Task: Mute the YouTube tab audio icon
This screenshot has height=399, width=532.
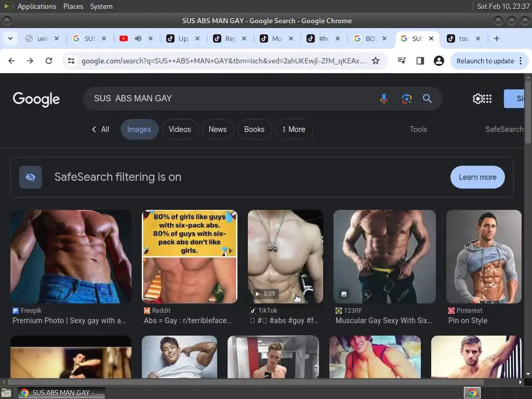Action: tap(138, 38)
